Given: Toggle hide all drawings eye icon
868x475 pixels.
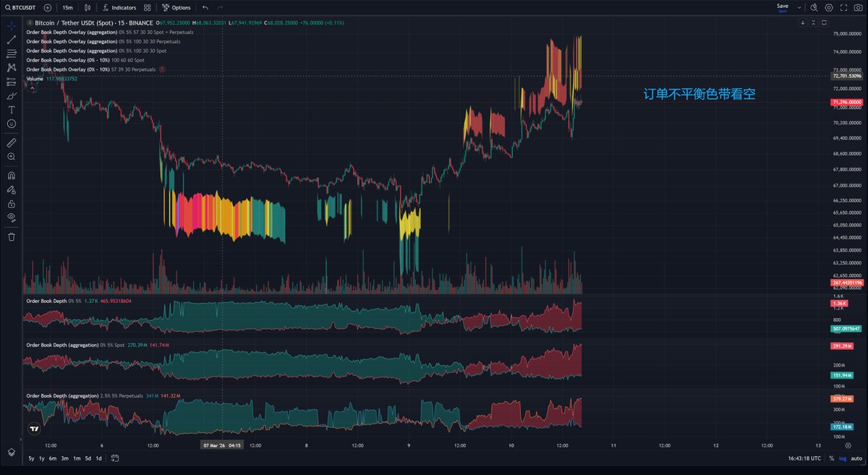Looking at the screenshot, I should point(12,217).
